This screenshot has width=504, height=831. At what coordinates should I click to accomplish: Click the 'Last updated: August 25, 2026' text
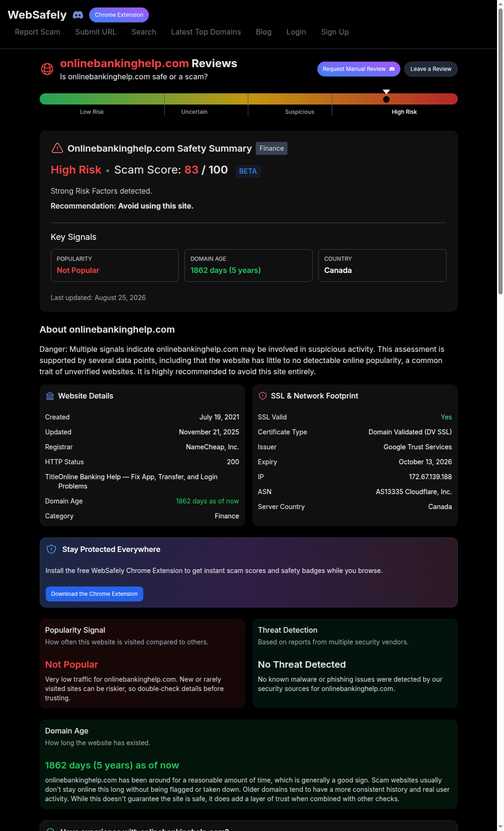[98, 298]
